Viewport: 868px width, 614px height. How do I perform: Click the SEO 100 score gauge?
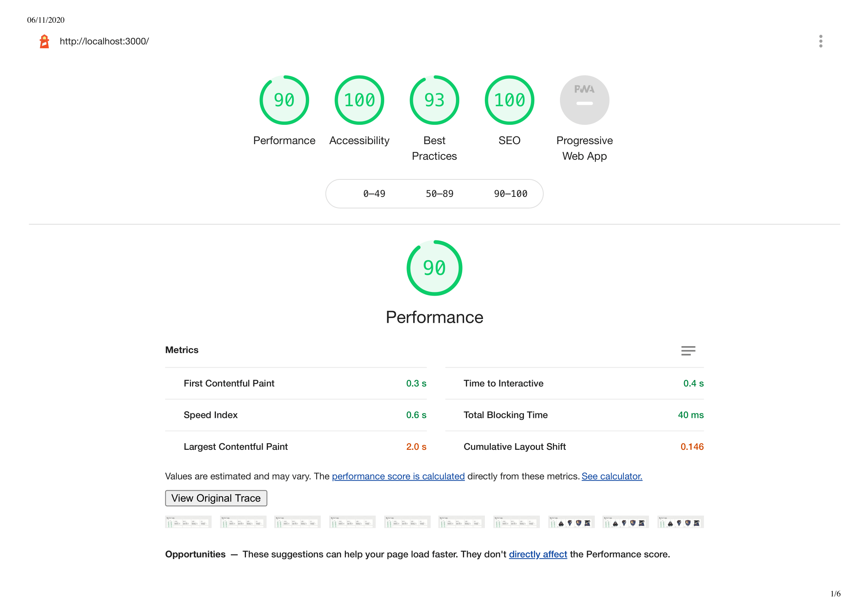click(x=509, y=100)
